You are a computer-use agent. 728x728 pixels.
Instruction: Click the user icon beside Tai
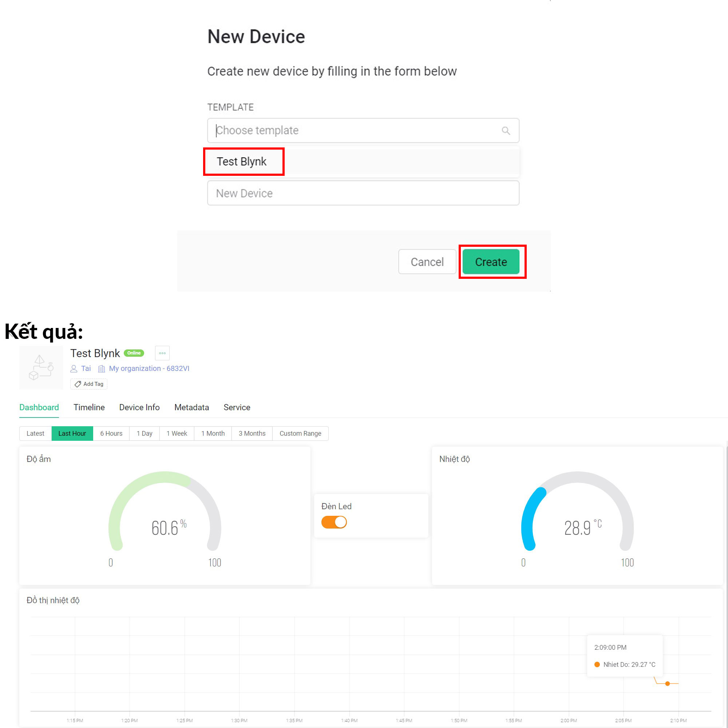click(x=74, y=368)
